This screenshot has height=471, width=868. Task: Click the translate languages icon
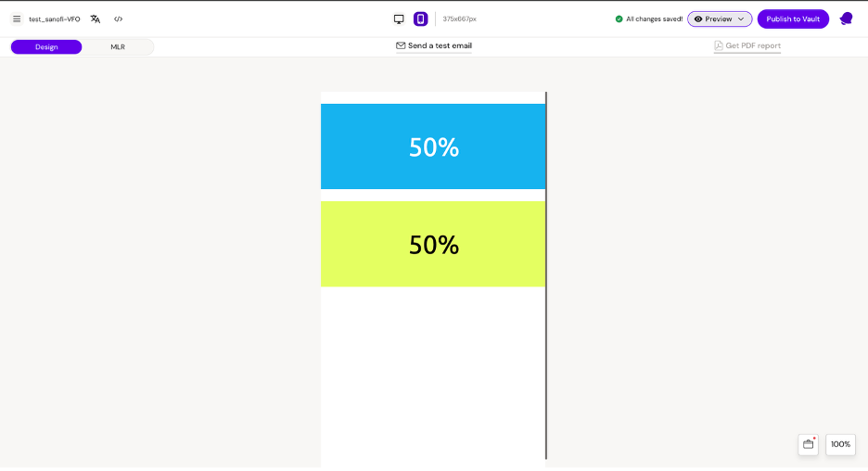coord(96,19)
